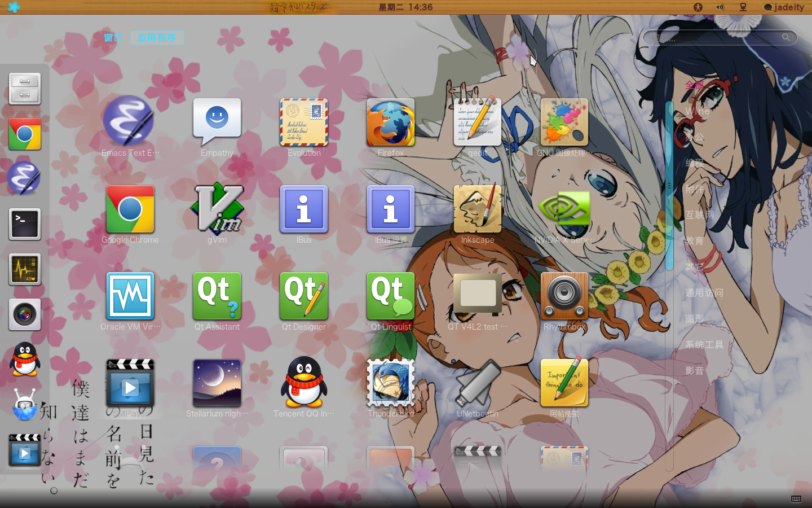Show the 其它 (Other) category
The width and height of the screenshot is (812, 508).
coord(695,267)
